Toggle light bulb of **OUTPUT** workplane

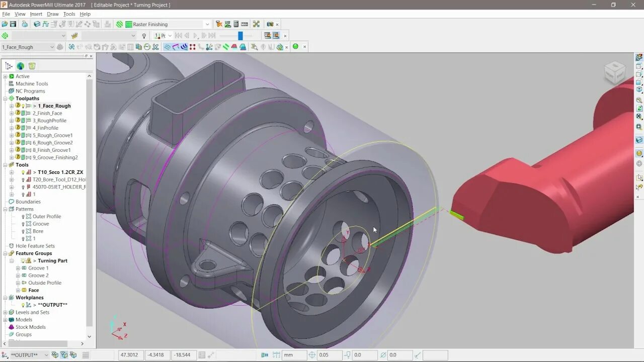click(23, 305)
